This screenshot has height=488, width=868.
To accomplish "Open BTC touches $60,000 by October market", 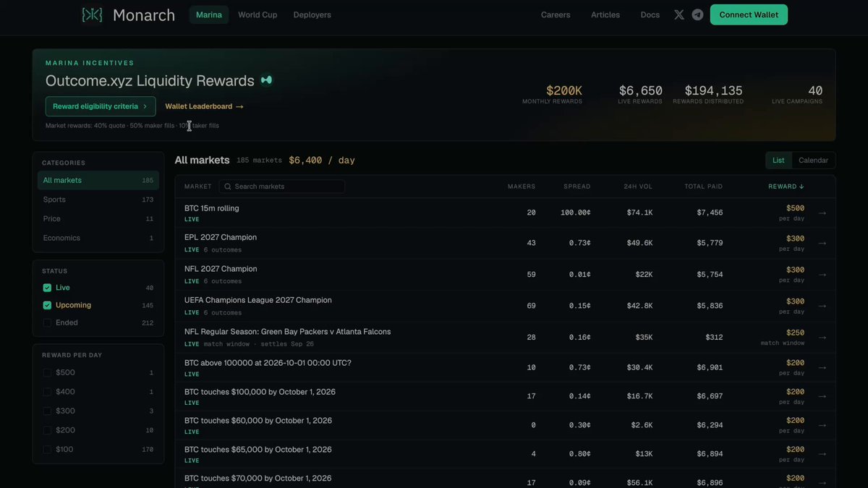I will tap(258, 421).
